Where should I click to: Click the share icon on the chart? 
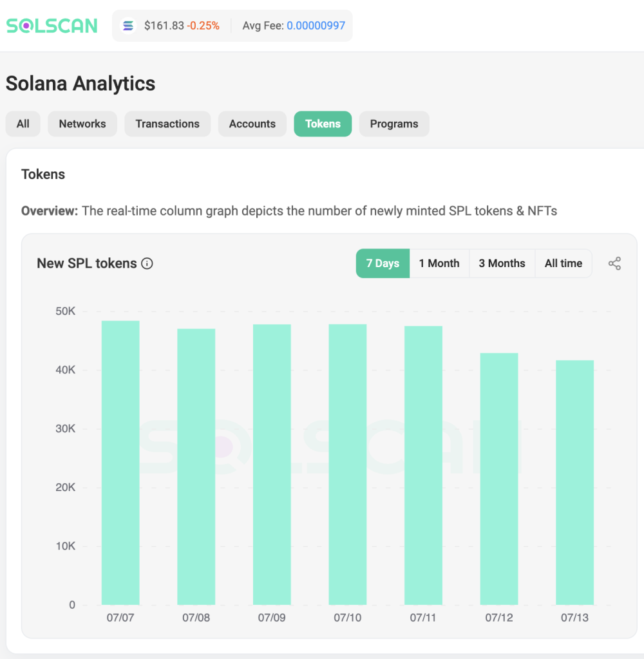coord(614,263)
